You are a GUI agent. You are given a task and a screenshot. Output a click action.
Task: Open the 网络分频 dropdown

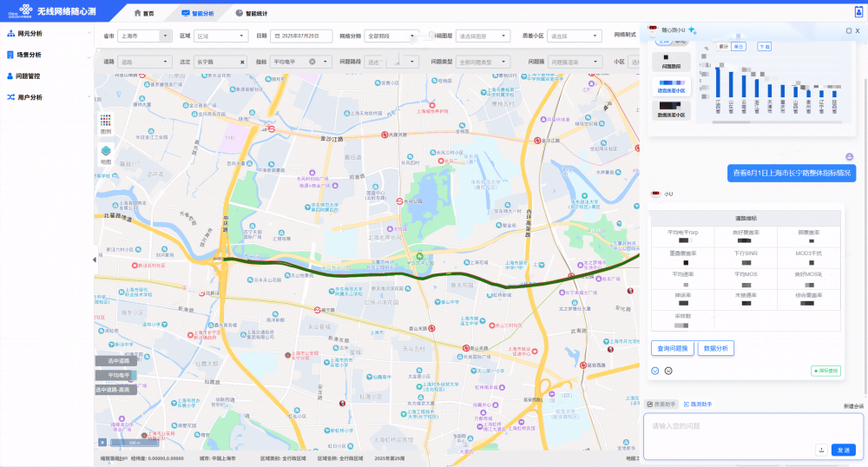coord(391,36)
